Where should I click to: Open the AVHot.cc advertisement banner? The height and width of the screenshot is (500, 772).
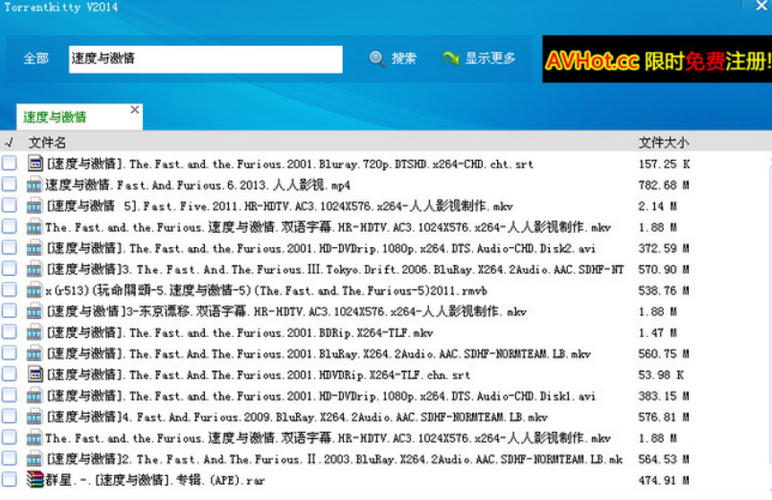(x=657, y=62)
